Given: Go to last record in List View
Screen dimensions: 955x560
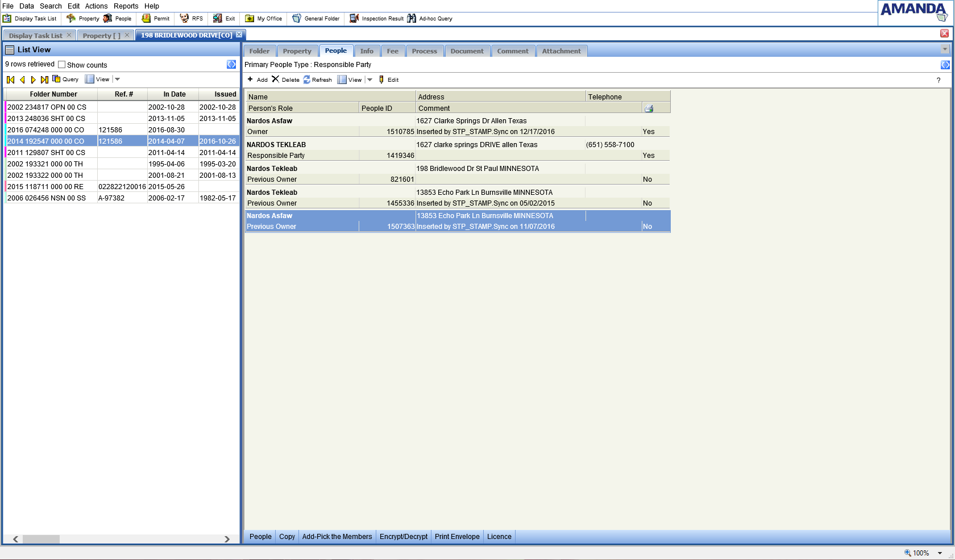Looking at the screenshot, I should point(44,80).
